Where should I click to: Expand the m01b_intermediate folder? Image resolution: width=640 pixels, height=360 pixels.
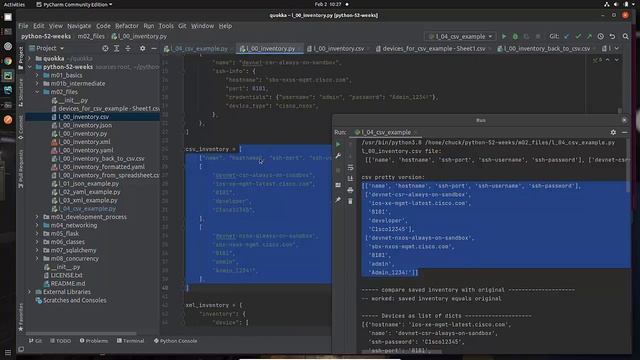37,83
